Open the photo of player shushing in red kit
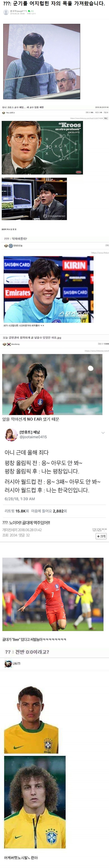Viewport: 109px width, 868px height. click(52, 385)
